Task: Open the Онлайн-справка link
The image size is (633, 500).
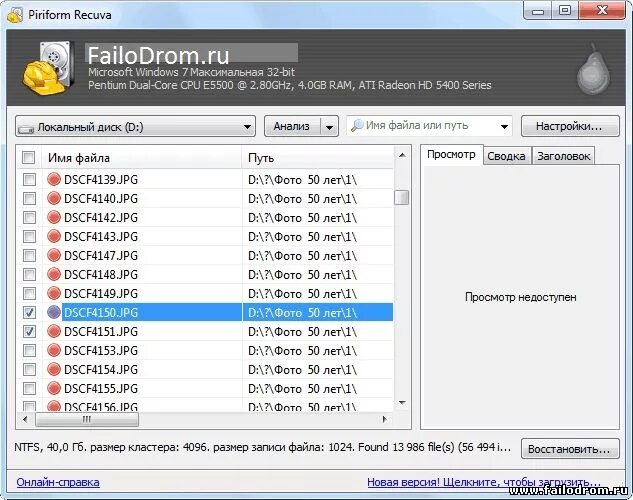Action: tap(58, 482)
